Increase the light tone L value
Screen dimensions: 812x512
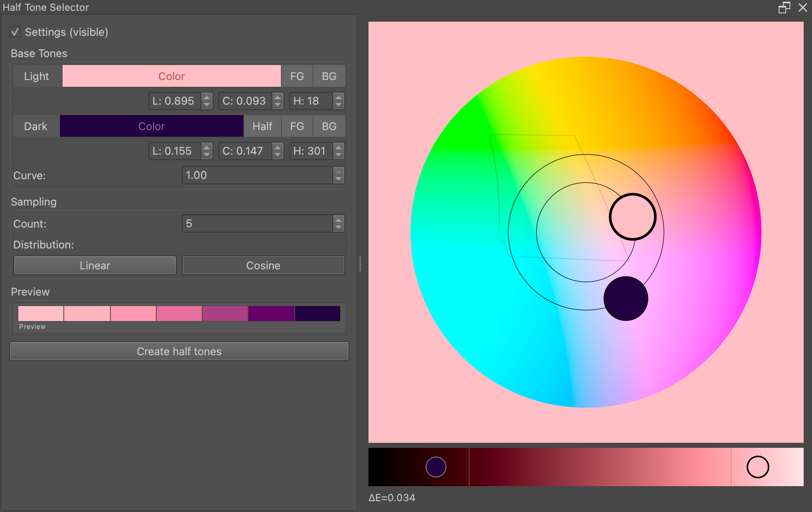pyautogui.click(x=207, y=97)
